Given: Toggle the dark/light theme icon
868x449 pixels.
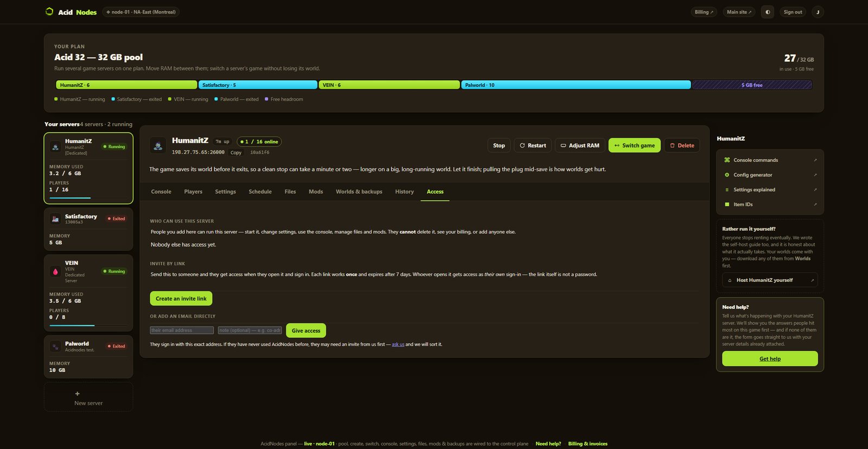Looking at the screenshot, I should coord(768,12).
